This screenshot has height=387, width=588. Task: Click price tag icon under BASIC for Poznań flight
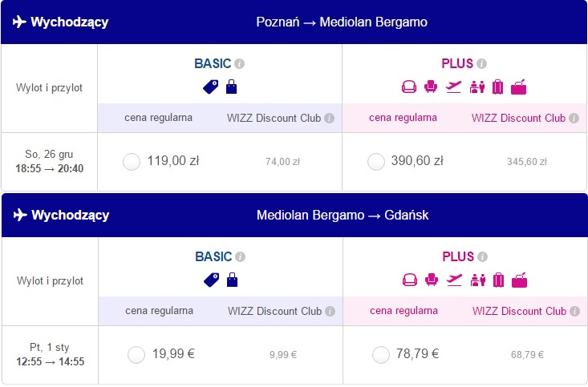pyautogui.click(x=211, y=87)
